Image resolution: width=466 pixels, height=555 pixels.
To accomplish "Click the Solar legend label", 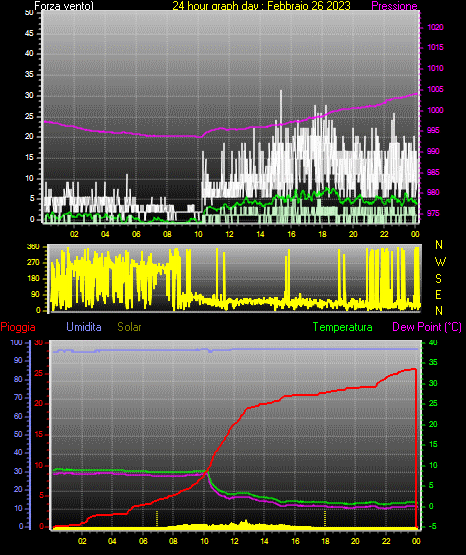I will tap(129, 327).
